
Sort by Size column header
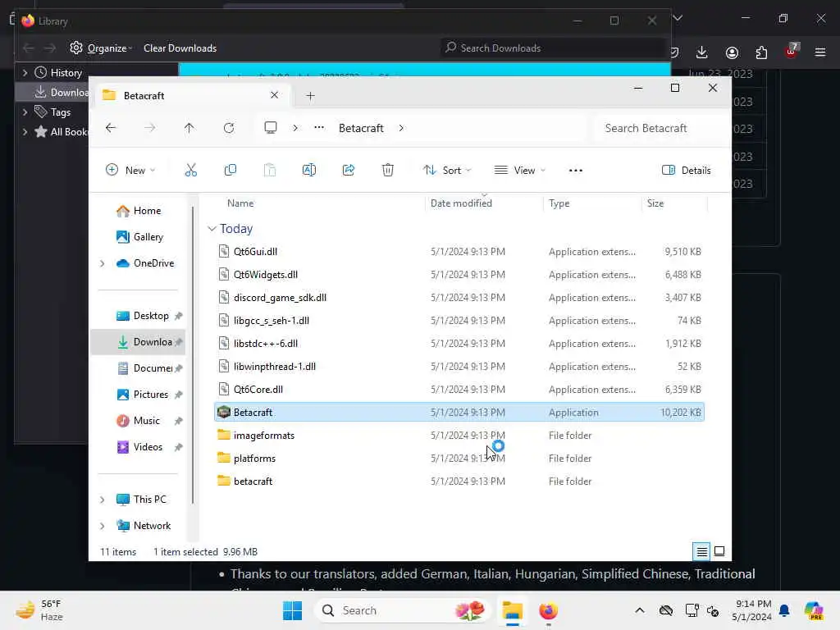(x=655, y=203)
